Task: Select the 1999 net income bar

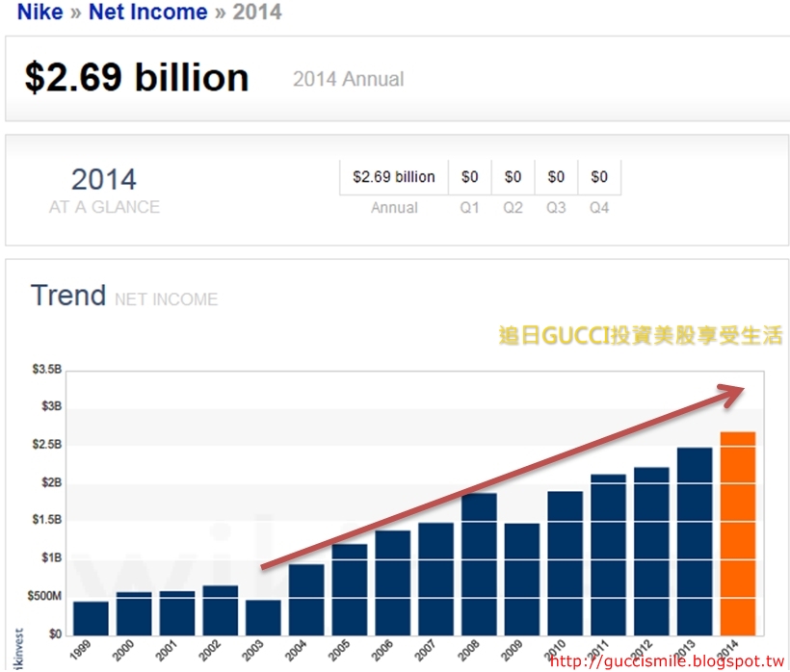Action: tap(91, 618)
